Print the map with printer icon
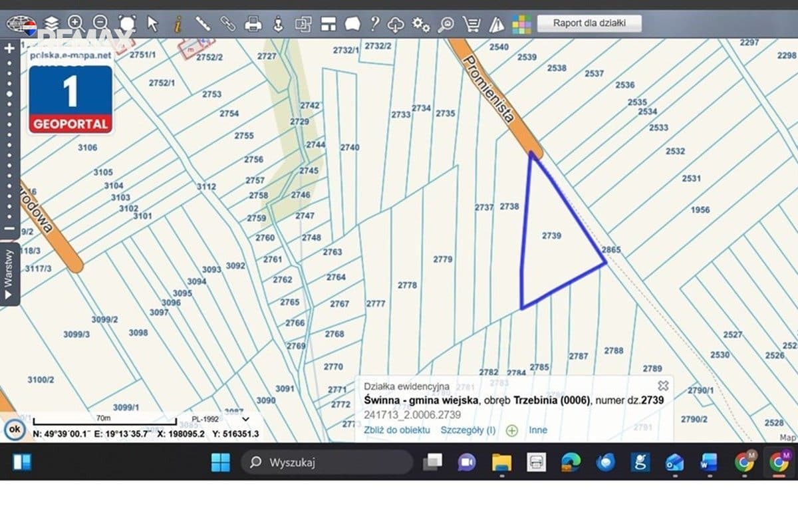This screenshot has width=798, height=532. [x=253, y=24]
